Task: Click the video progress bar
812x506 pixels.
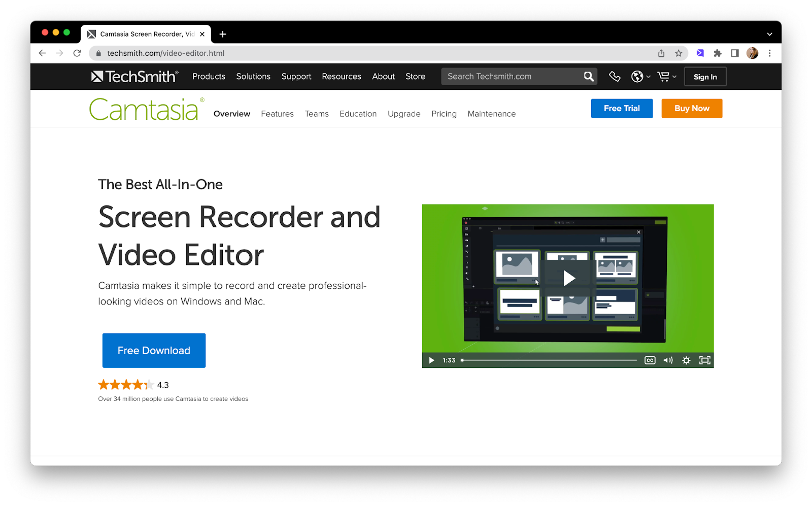Action: [549, 360]
